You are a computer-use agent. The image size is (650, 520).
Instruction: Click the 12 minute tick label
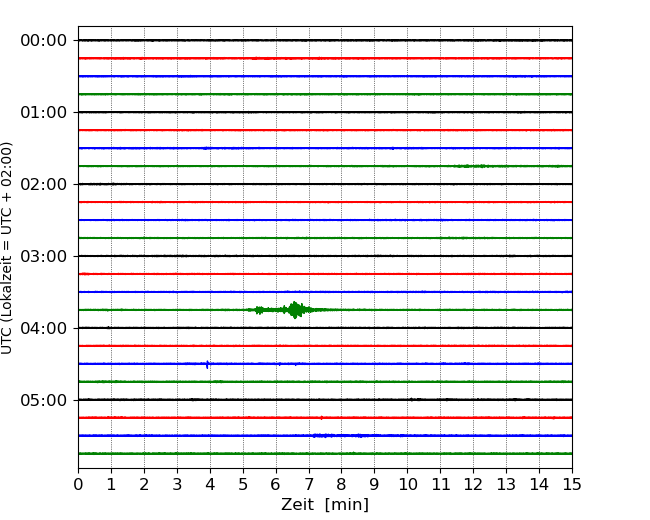[473, 484]
